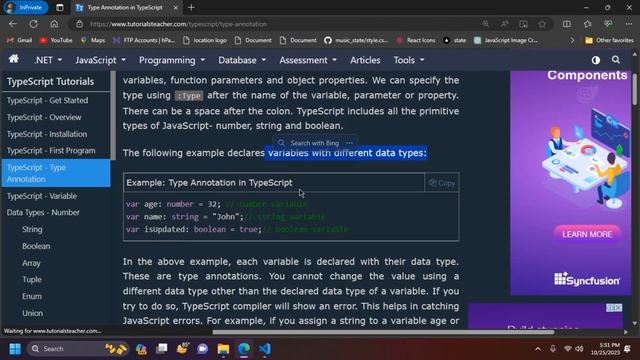This screenshot has width=640, height=360.
Task: Open the YouTube bookmark
Action: [56, 40]
